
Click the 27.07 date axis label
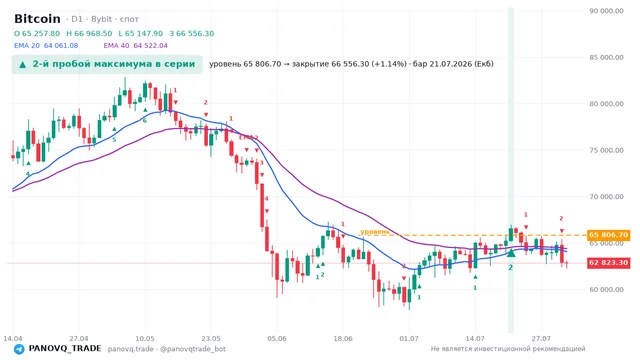coord(541,339)
